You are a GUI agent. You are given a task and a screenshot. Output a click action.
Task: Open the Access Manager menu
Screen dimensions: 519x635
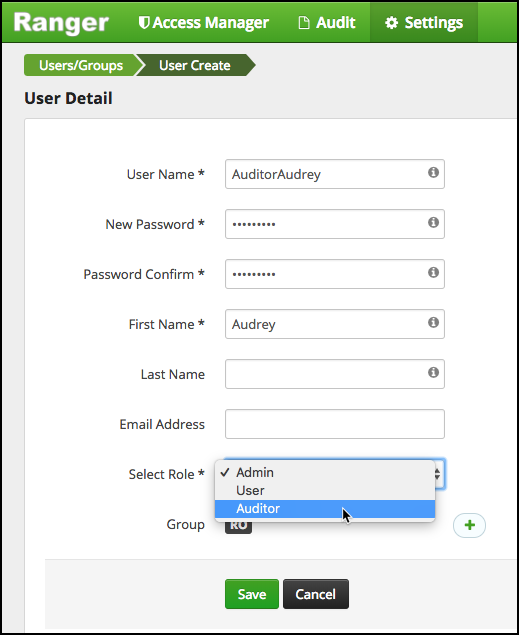(x=204, y=23)
